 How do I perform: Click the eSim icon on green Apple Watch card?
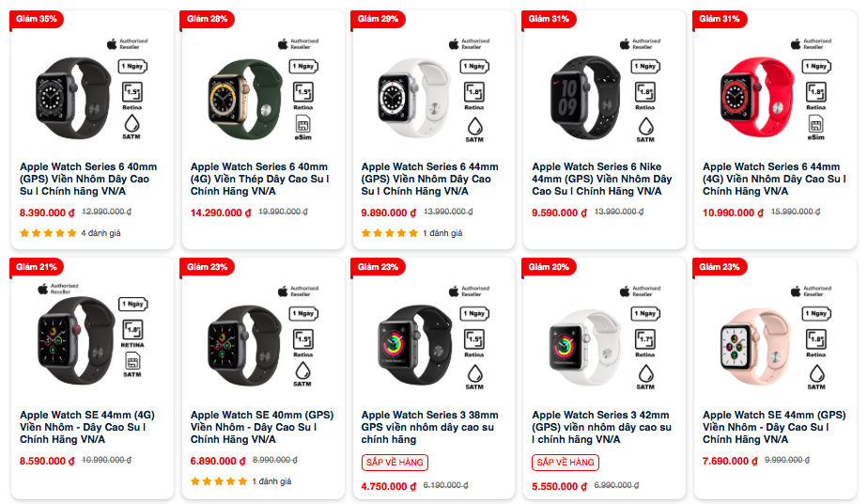302,127
